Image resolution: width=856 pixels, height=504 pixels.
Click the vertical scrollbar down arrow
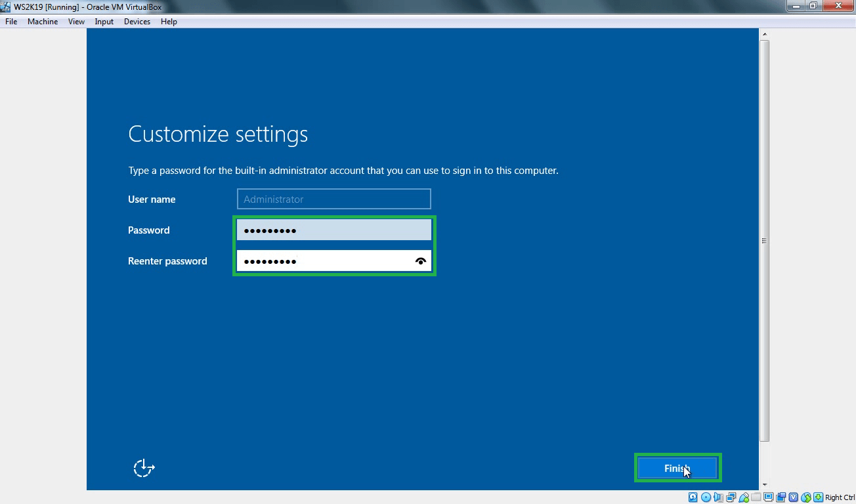[764, 485]
